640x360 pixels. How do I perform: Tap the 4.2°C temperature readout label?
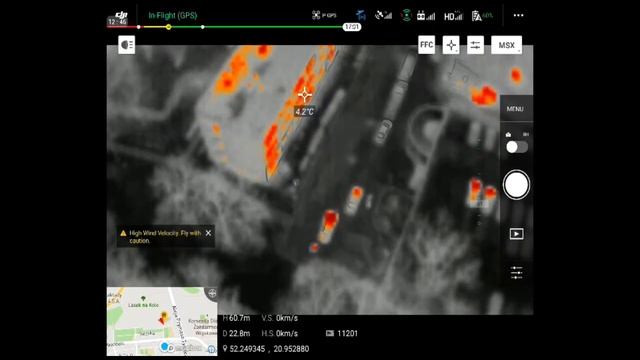click(304, 111)
